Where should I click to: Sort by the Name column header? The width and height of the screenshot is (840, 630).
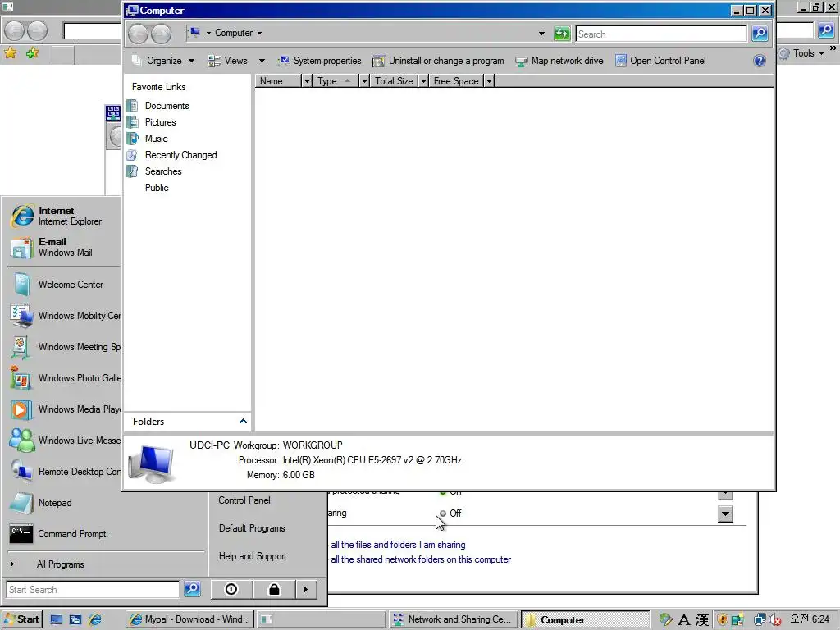[x=280, y=81]
